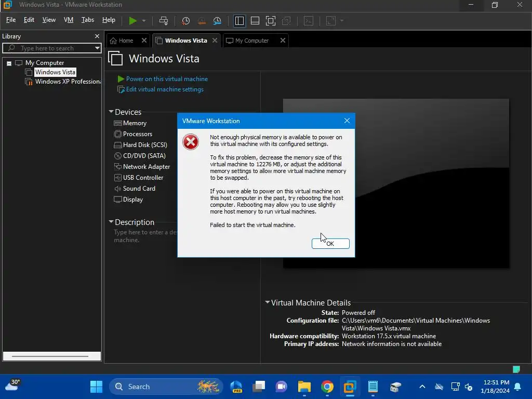Click OK in the error dialog
The image size is (532, 399).
pos(330,244)
